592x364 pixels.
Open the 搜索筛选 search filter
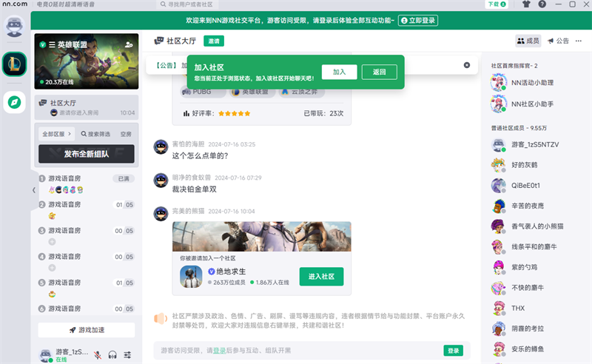click(95, 134)
